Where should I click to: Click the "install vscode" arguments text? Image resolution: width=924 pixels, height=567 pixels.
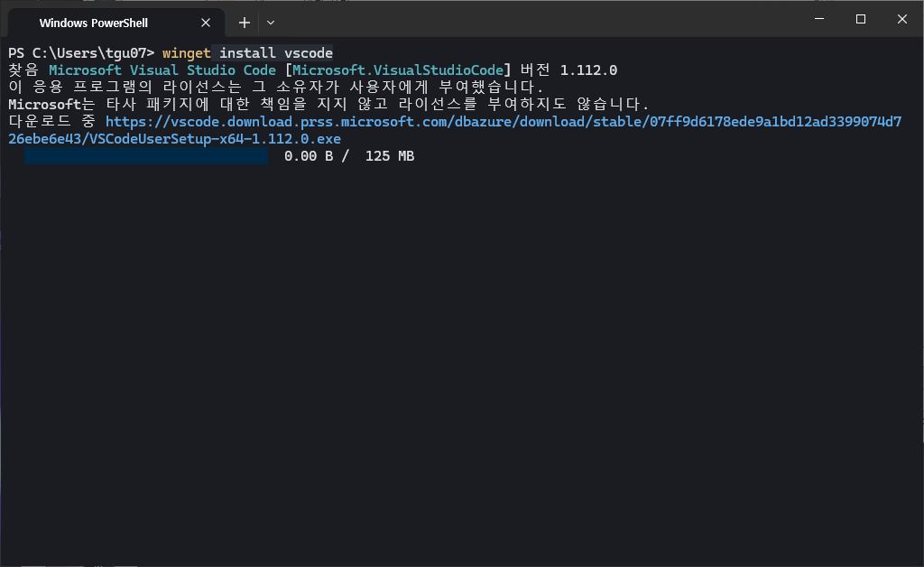(x=276, y=53)
